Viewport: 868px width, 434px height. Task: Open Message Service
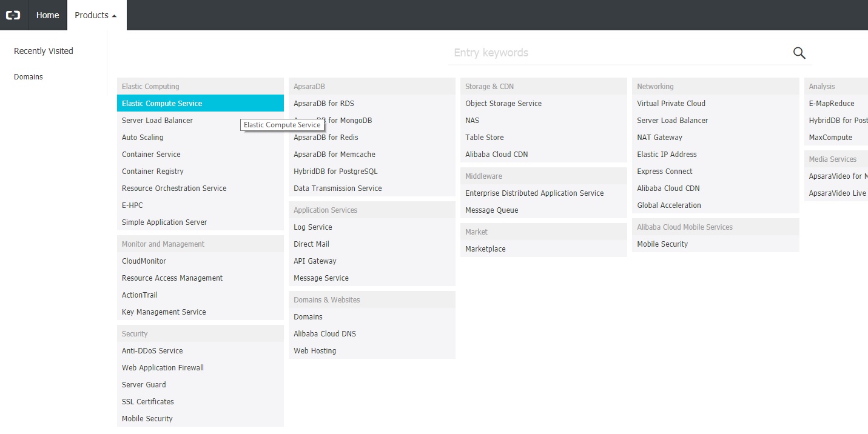pyautogui.click(x=372, y=278)
